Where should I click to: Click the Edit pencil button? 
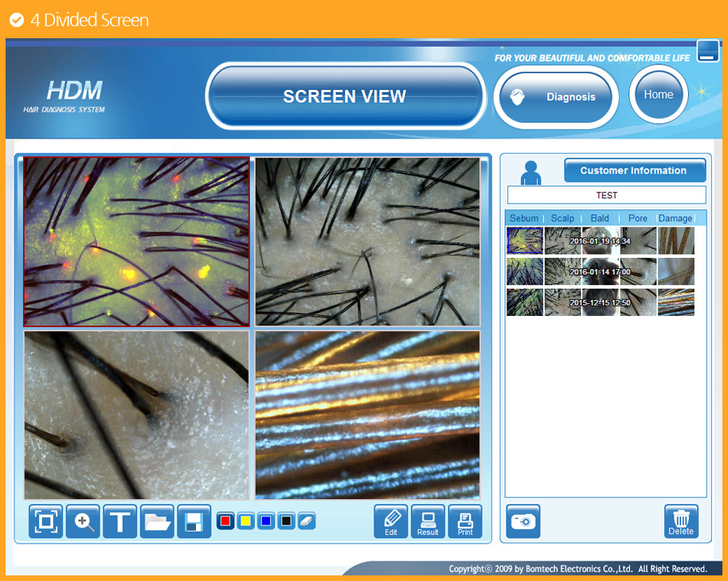[x=391, y=522]
